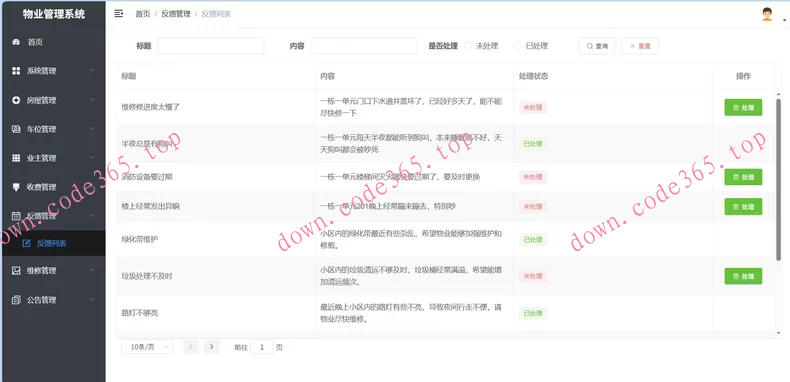Expand the 系统管理 submenu chevron
Screen dimensions: 790x382
click(92, 71)
